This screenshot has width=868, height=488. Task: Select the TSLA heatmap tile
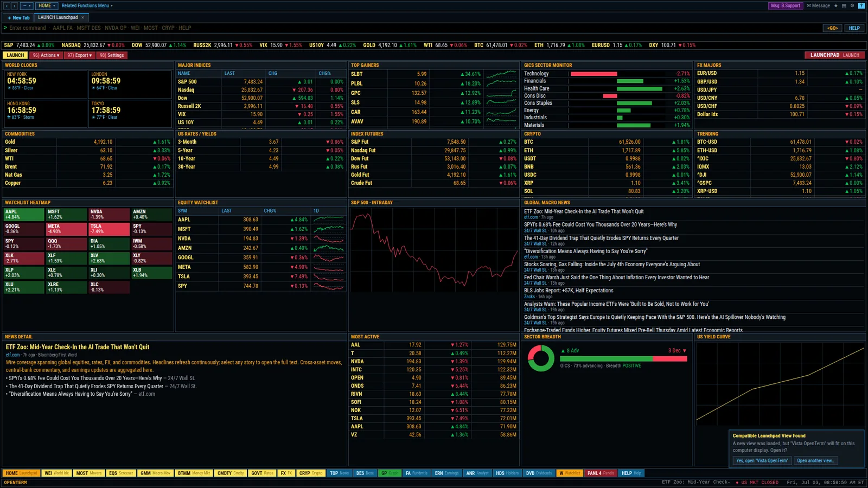tap(110, 229)
